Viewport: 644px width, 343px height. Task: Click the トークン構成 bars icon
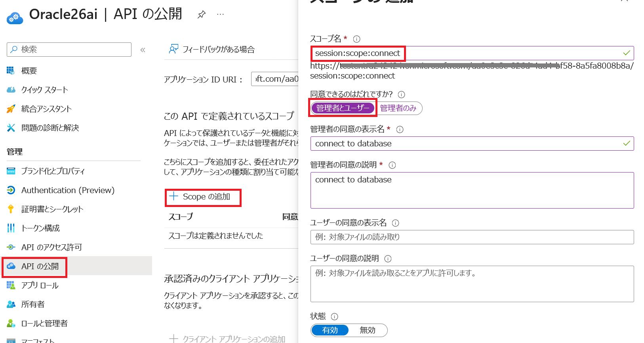click(11, 228)
